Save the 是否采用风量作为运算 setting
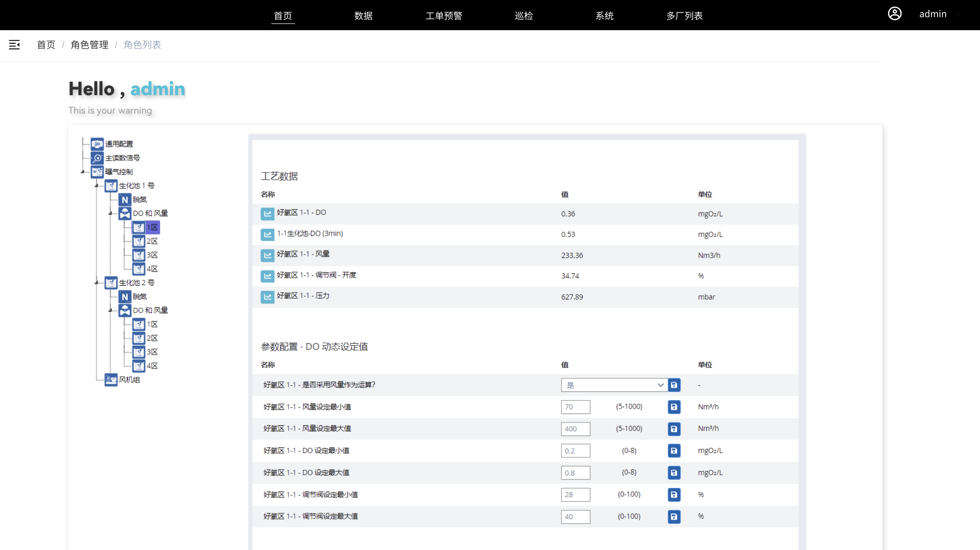 tap(674, 385)
